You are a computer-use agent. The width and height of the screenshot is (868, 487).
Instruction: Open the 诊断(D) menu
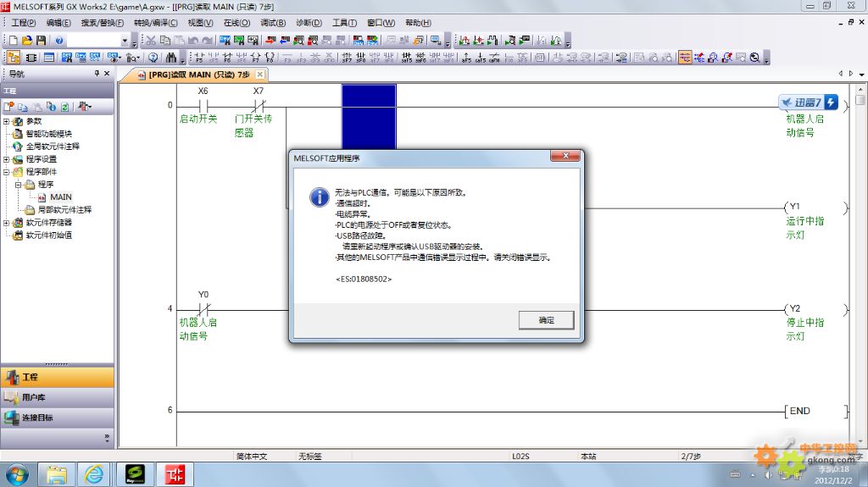tap(309, 23)
